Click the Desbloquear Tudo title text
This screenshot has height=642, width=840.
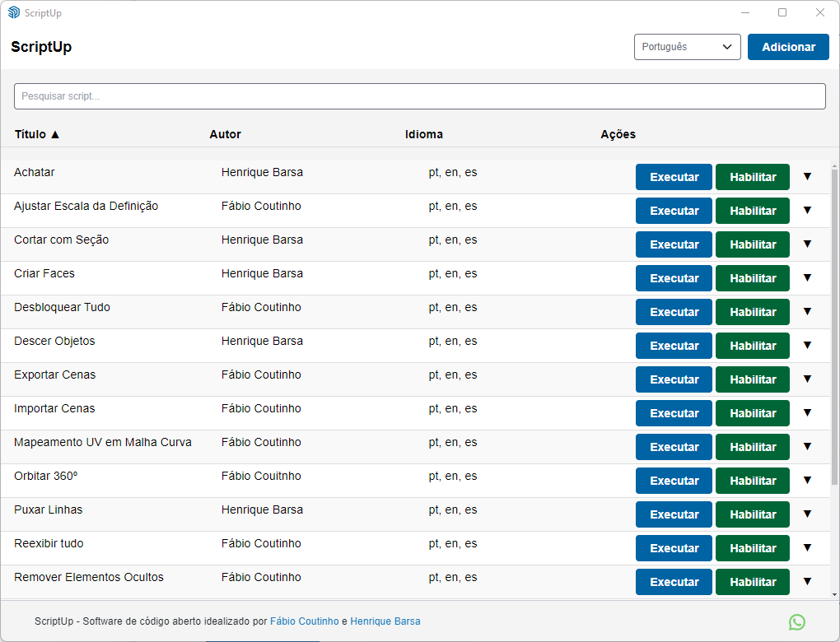click(62, 307)
